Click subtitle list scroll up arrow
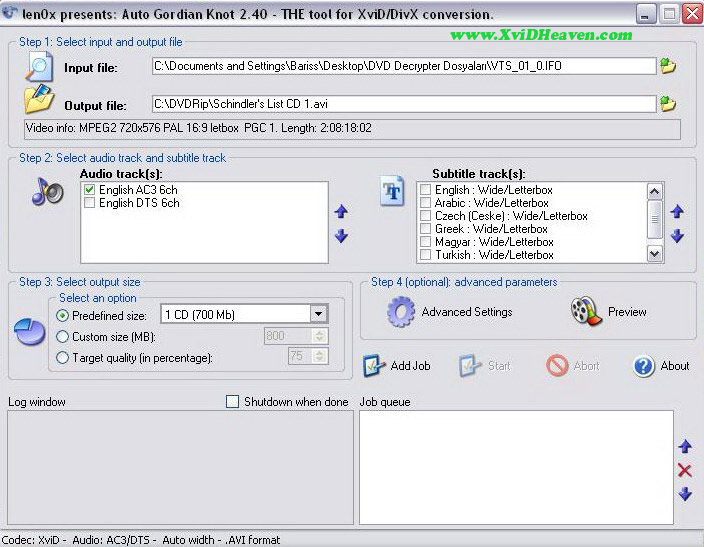This screenshot has width=704, height=547. pyautogui.click(x=654, y=191)
